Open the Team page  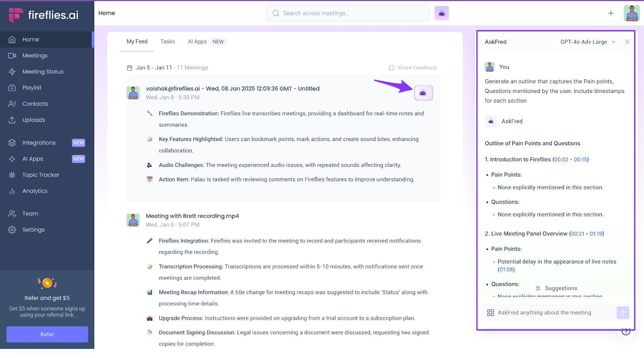[x=47, y=214]
